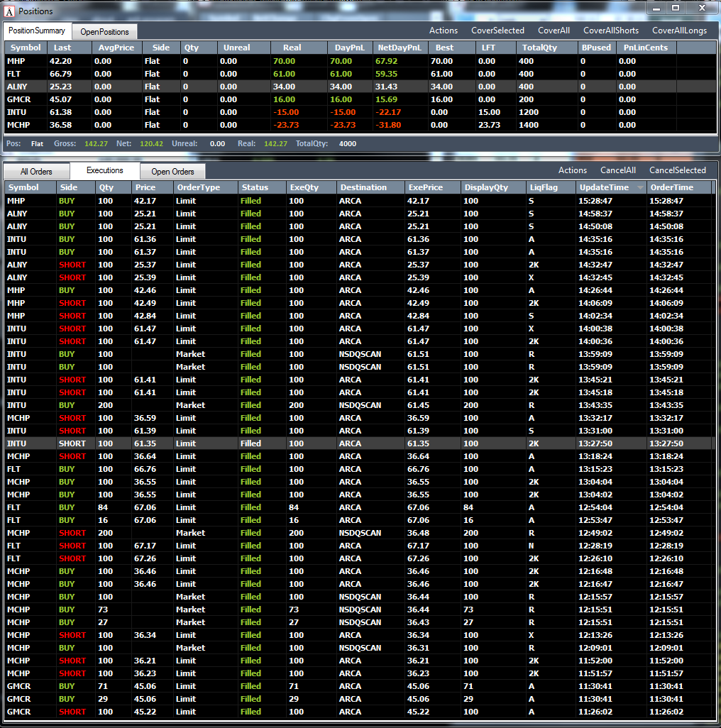Image resolution: width=721 pixels, height=728 pixels.
Task: Open the orders Actions menu
Action: tap(573, 170)
